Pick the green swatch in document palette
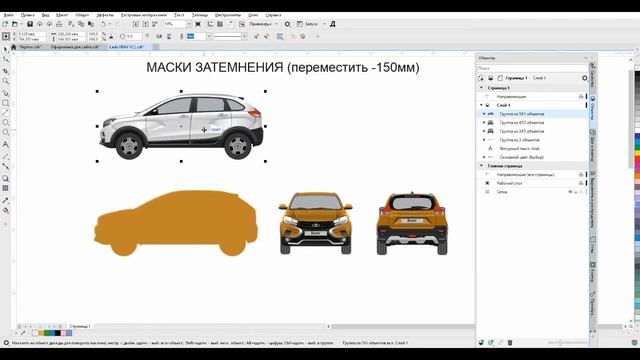Screen dimensions: 640x360 [46, 333]
